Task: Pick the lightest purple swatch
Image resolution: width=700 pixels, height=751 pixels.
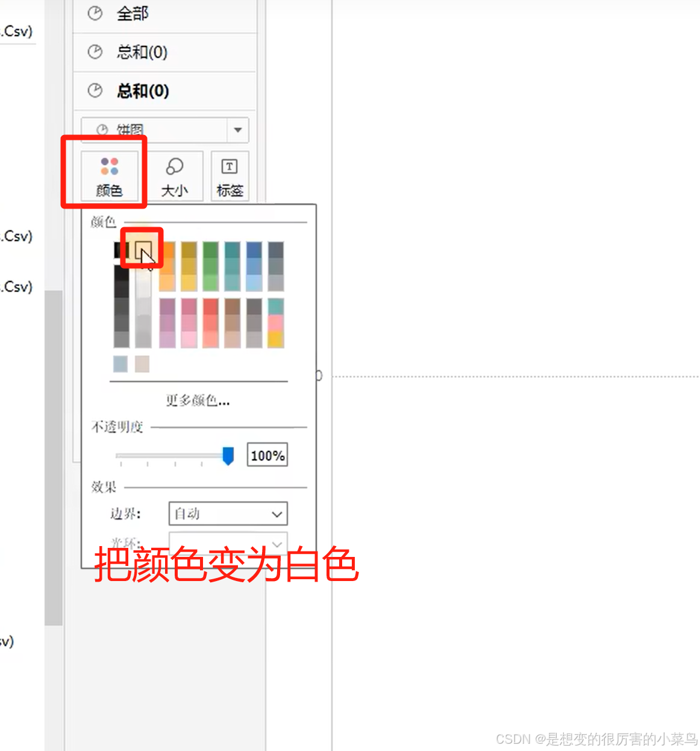Action: tap(167, 339)
